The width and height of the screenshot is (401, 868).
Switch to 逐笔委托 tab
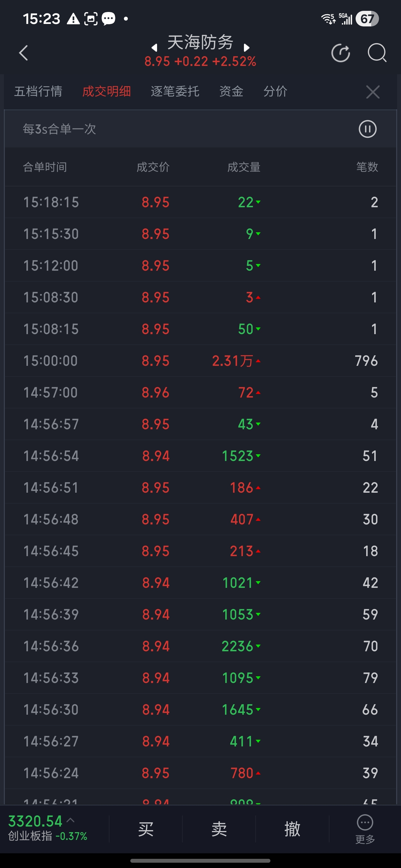point(175,91)
